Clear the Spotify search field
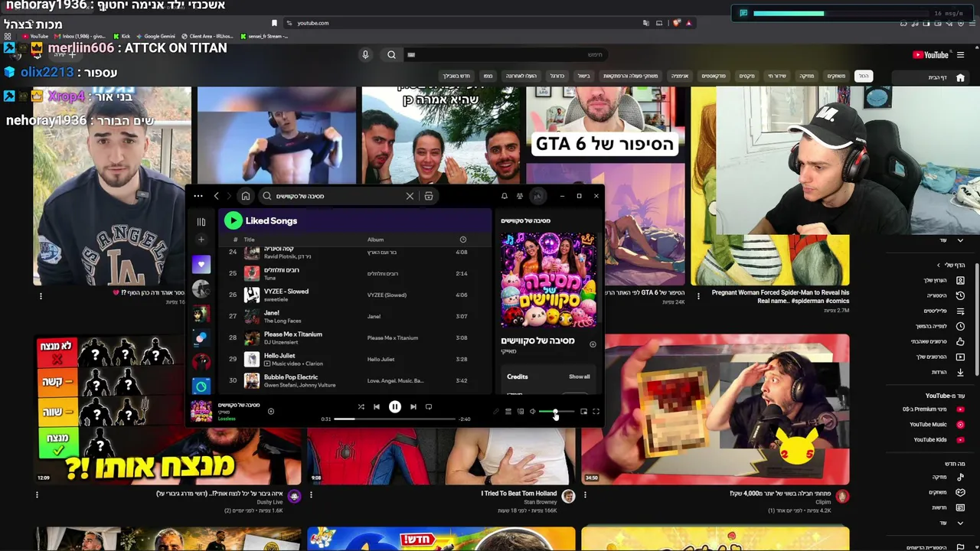The width and height of the screenshot is (980, 551). point(410,196)
